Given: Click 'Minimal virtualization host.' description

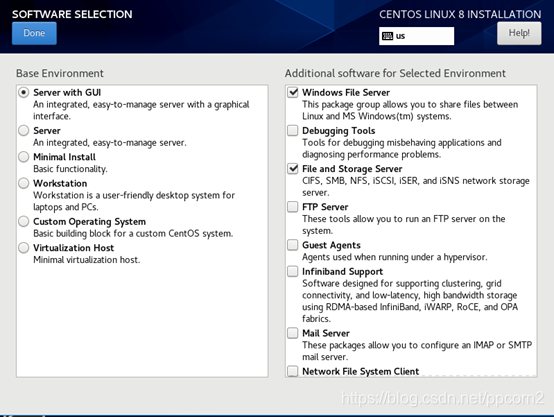Looking at the screenshot, I should pyautogui.click(x=87, y=260).
